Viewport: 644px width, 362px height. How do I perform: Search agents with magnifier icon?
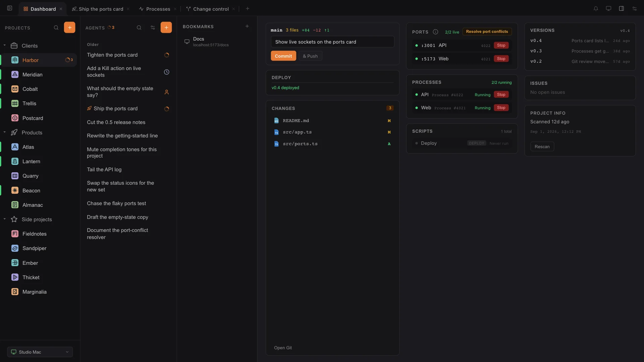pyautogui.click(x=139, y=27)
